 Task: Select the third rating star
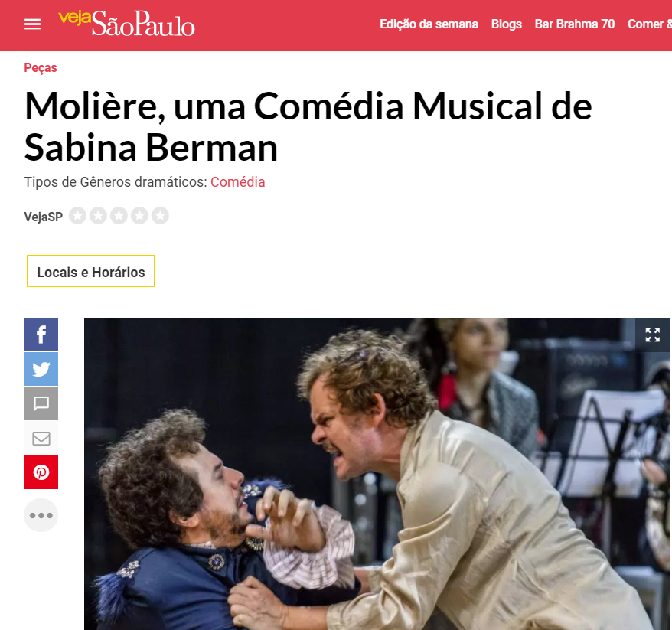119,216
